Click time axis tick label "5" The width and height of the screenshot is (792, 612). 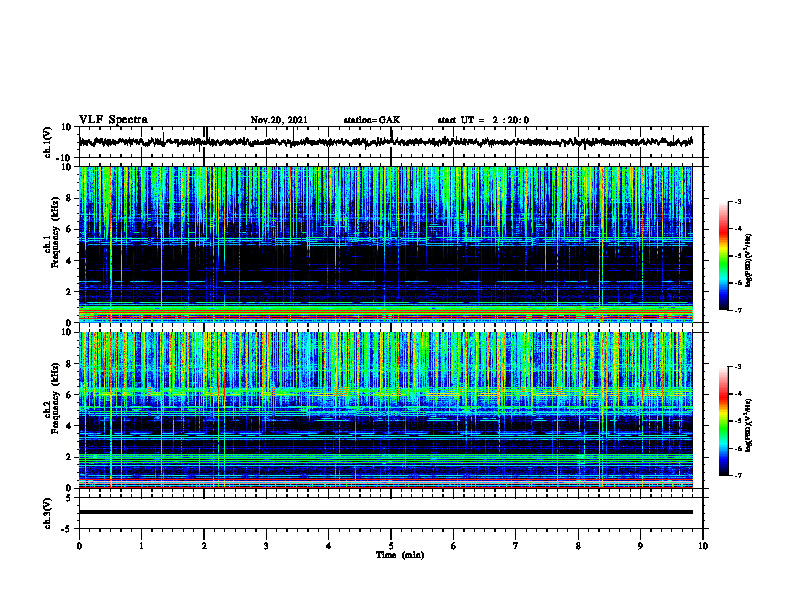pos(391,546)
